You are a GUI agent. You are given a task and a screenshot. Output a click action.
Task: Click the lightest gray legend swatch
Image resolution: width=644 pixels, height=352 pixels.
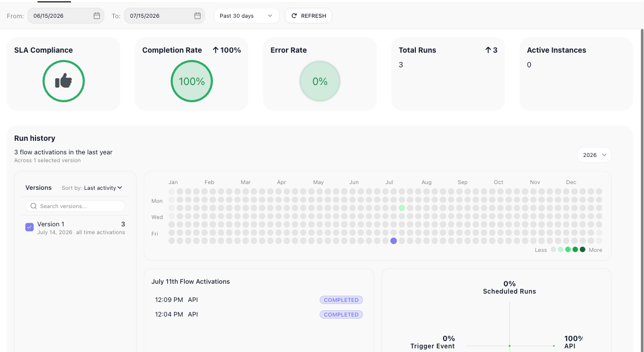(553, 250)
